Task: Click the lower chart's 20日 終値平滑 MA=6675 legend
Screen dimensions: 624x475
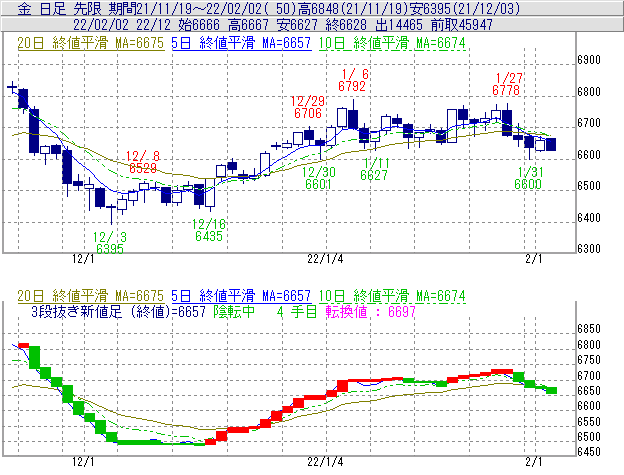Action: (91, 296)
